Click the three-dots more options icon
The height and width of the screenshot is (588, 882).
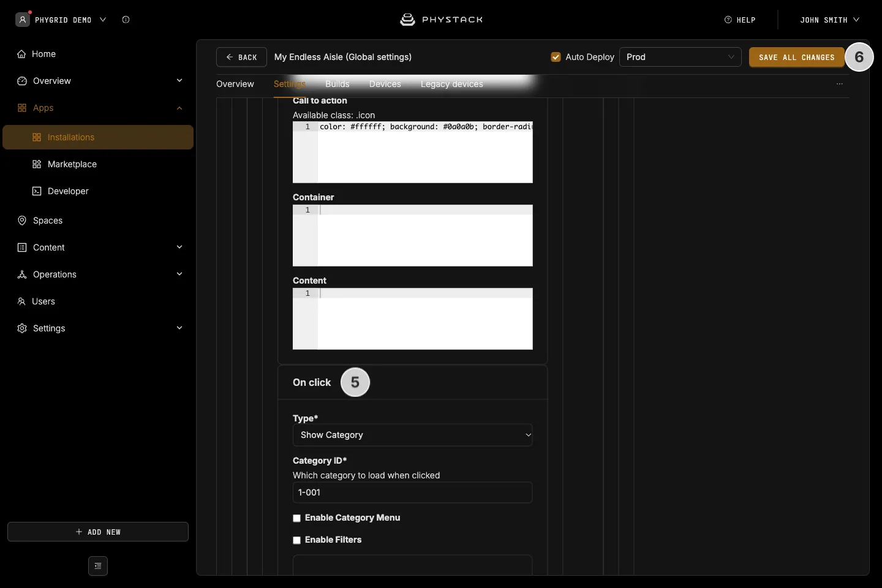(x=840, y=84)
